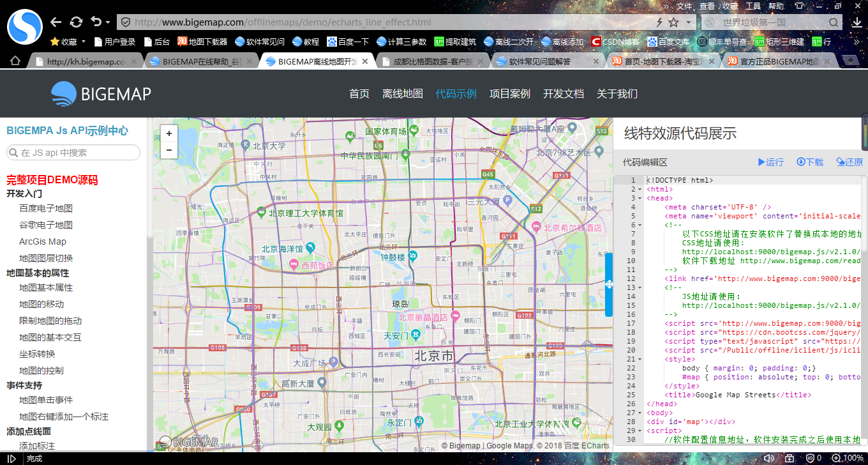Open the CSDN博客 bookmark
This screenshot has width=868, height=465.
pos(615,42)
